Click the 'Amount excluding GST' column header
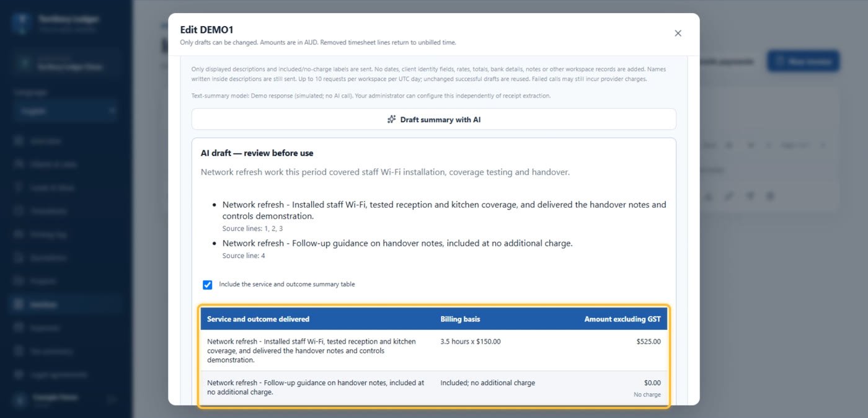868x418 pixels. coord(622,319)
